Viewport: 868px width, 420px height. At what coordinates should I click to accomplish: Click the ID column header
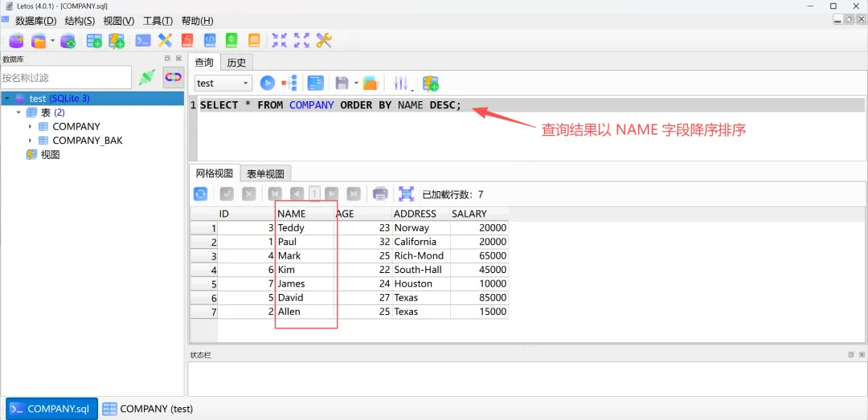click(247, 214)
